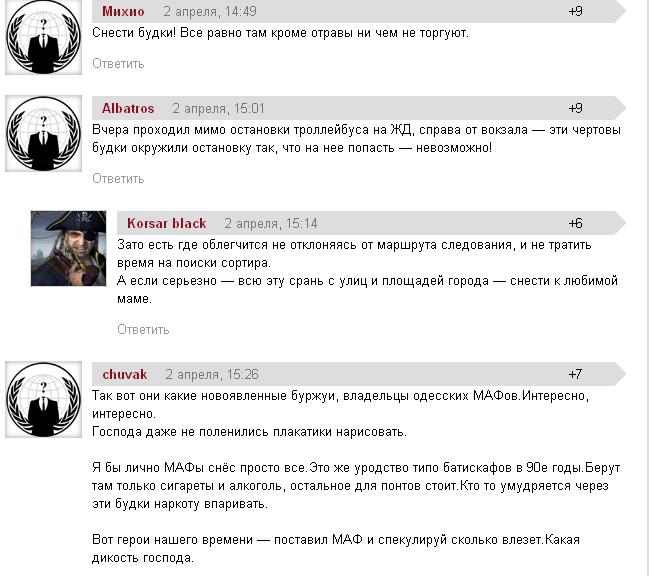This screenshot has width=649, height=576.
Task: Click chuvak's anonymous avatar icon
Action: (x=43, y=399)
